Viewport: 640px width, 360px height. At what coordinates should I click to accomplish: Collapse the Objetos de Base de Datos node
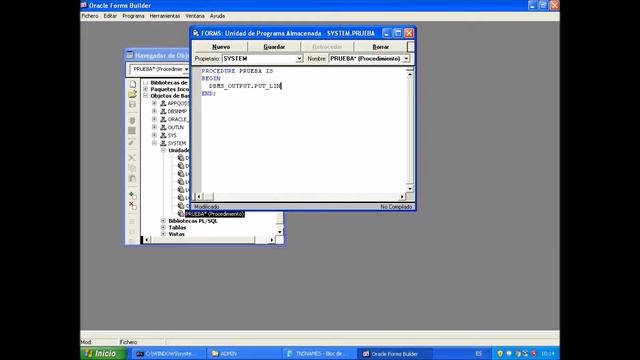click(x=145, y=96)
